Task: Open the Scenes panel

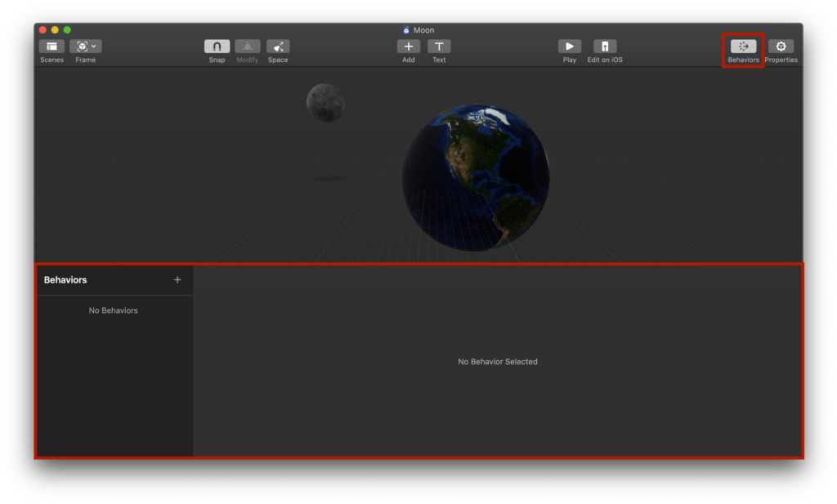Action: coord(51,47)
